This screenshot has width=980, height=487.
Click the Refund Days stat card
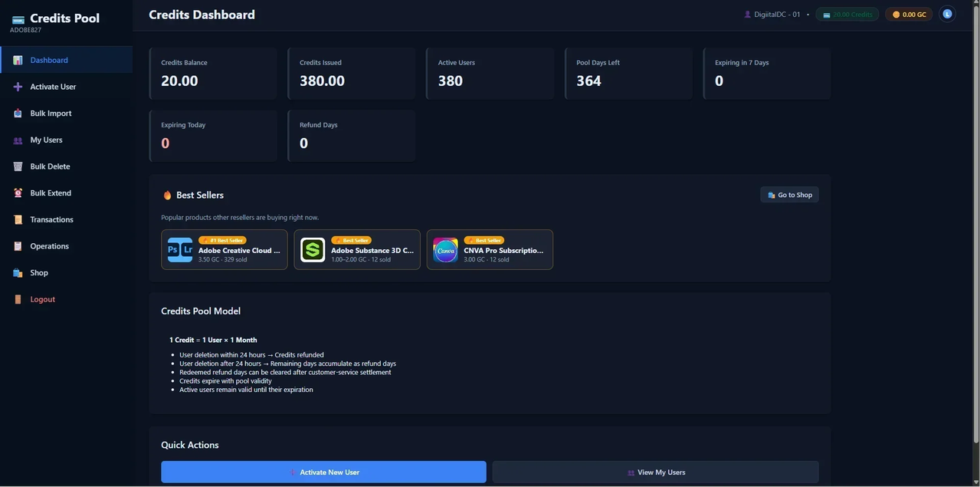point(352,136)
